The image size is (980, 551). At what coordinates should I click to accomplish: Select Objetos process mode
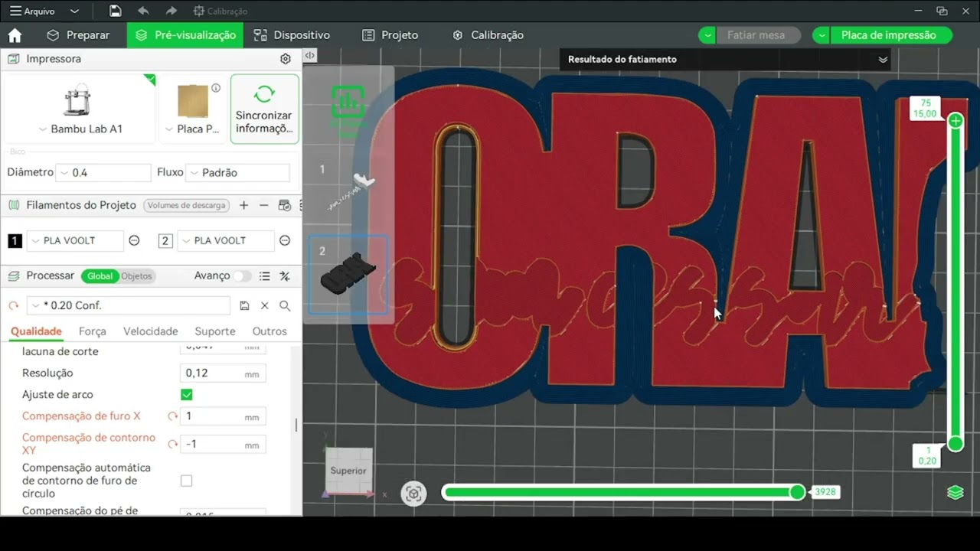[x=136, y=276]
